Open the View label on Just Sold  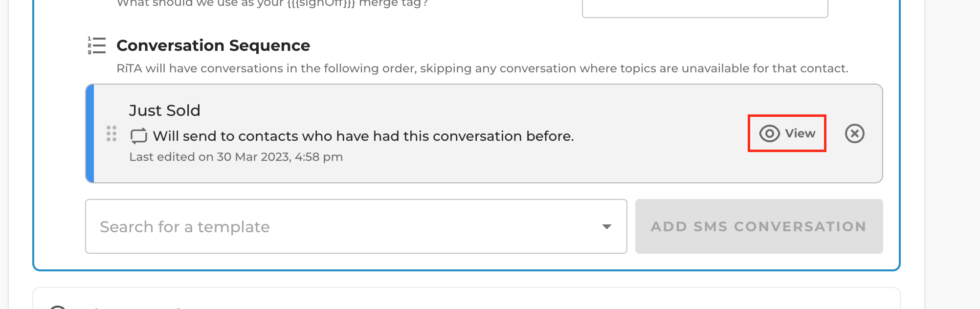coord(800,133)
